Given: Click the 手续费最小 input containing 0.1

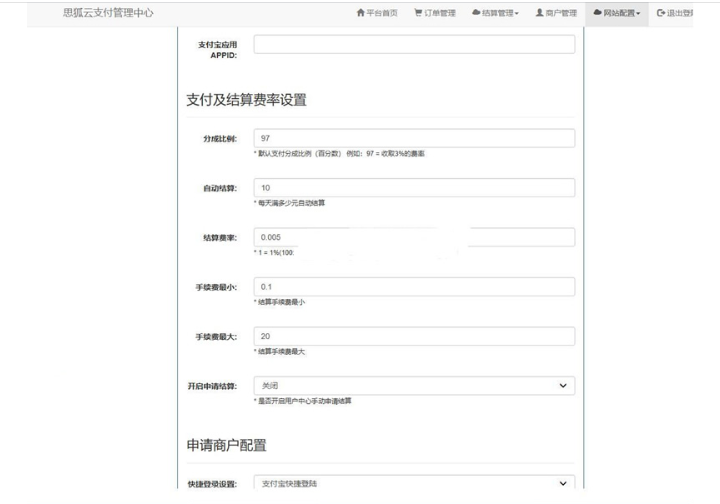Looking at the screenshot, I should (414, 287).
